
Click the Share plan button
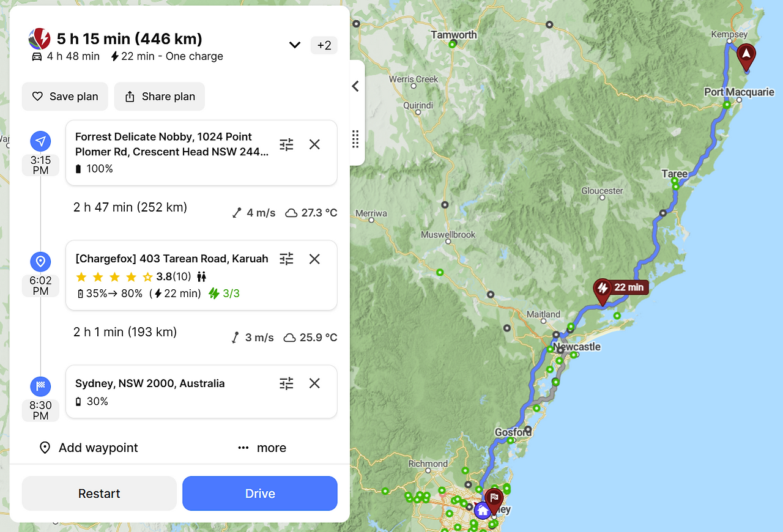tap(160, 97)
